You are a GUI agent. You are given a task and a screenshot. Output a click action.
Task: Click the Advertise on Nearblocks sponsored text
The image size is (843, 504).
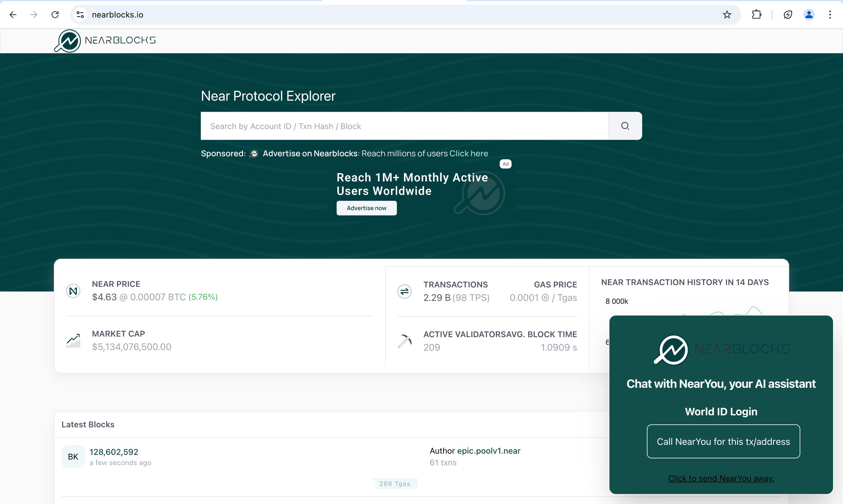pyautogui.click(x=310, y=153)
